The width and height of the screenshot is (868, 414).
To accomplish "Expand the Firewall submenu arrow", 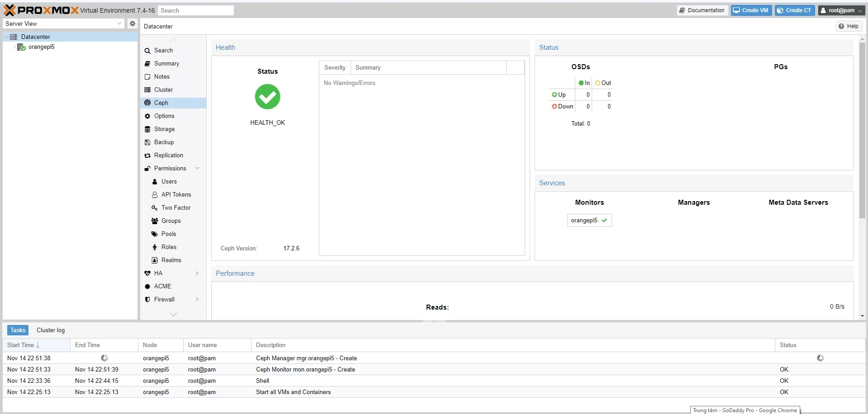I will [198, 300].
